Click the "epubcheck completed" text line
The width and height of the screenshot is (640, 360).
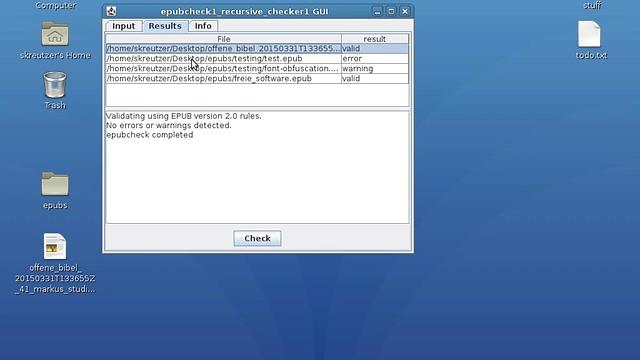150,135
